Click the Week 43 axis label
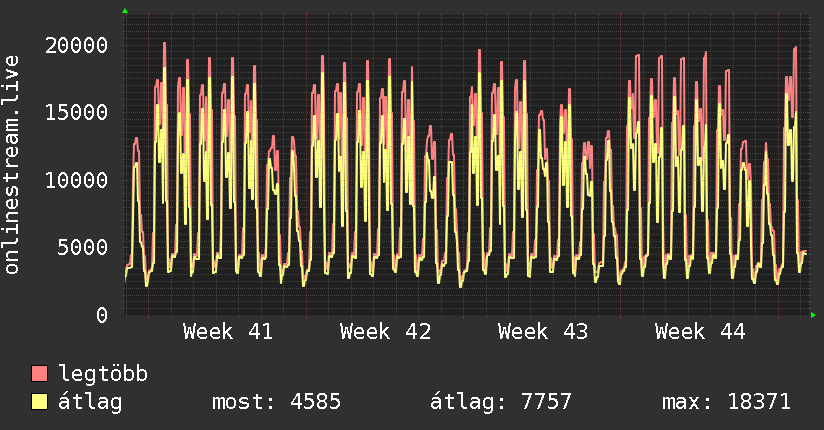This screenshot has width=824, height=430. 543,332
